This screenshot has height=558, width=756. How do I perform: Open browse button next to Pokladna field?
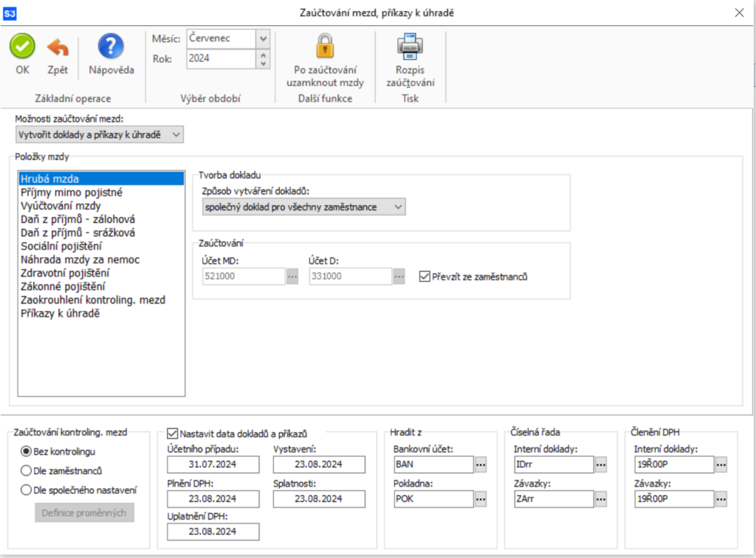coord(481,499)
